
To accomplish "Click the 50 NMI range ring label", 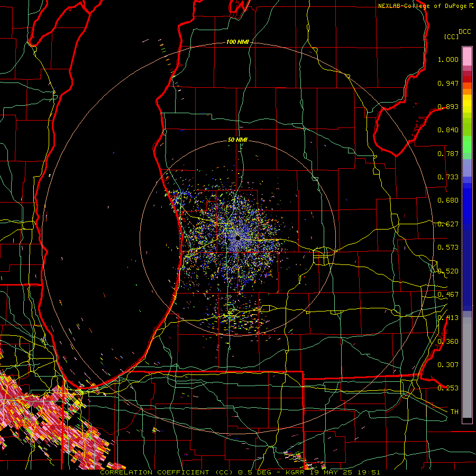I will (237, 140).
